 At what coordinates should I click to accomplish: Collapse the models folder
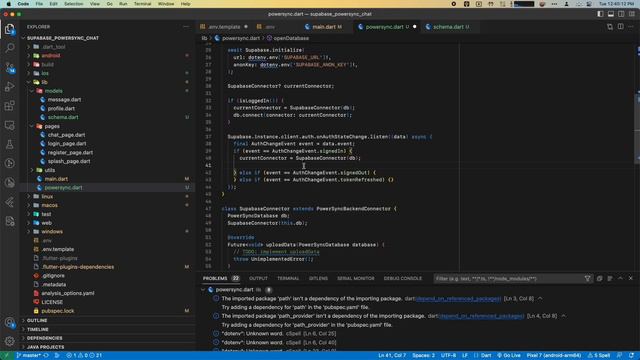click(53, 91)
